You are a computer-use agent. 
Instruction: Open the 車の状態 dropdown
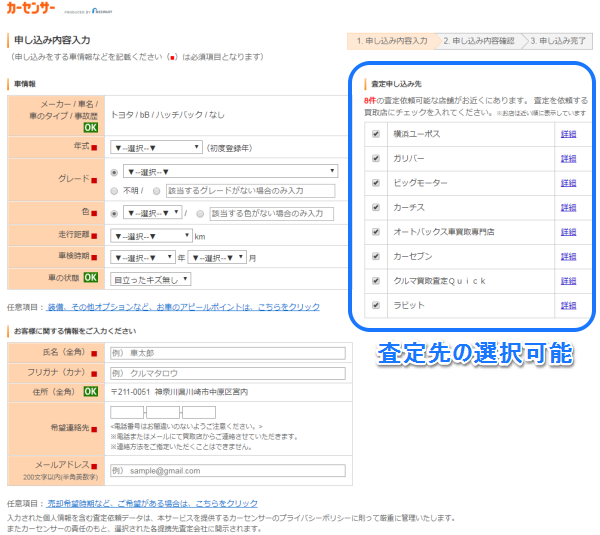coord(150,279)
